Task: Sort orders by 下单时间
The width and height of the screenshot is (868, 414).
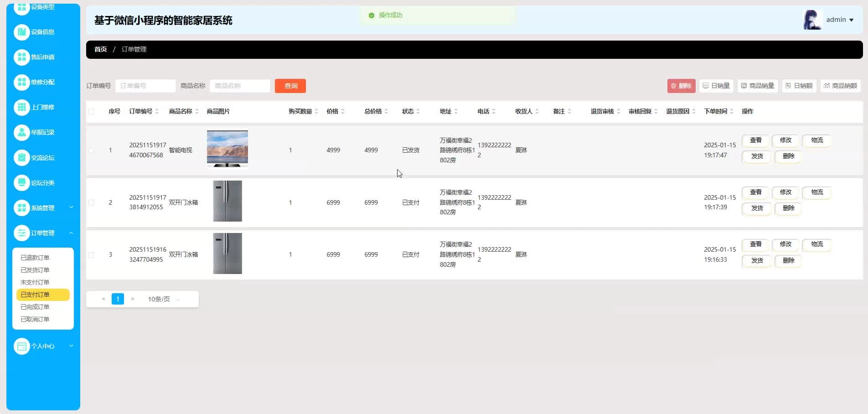Action: click(x=732, y=111)
